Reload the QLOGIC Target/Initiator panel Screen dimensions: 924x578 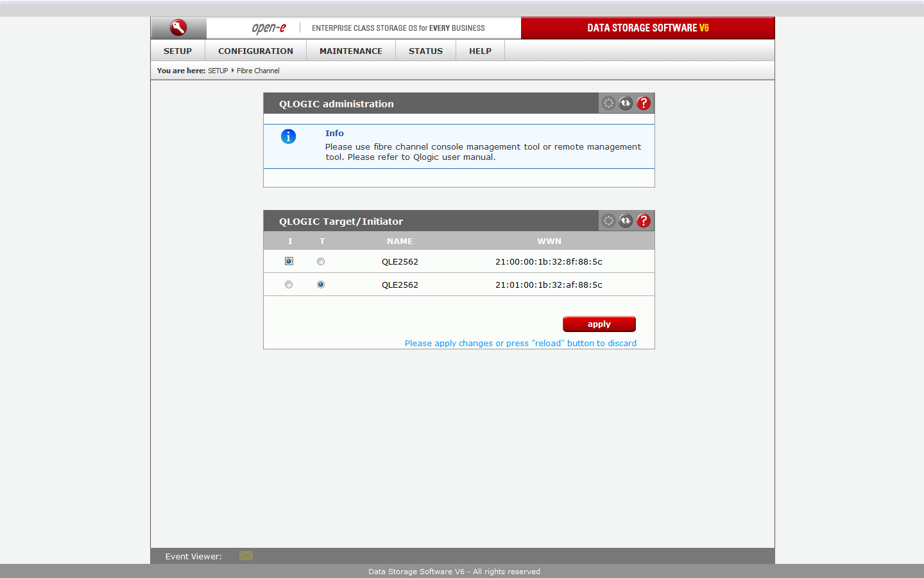[626, 221]
